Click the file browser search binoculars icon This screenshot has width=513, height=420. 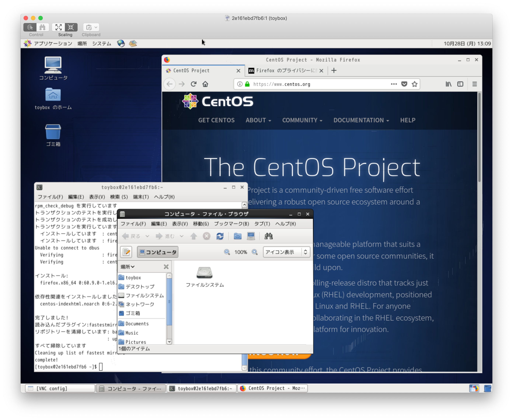click(268, 236)
